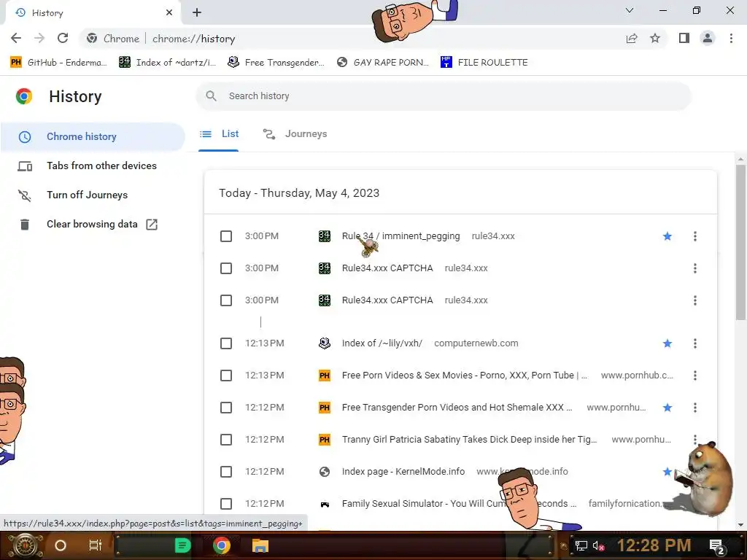Open a new tab with the plus button
Image resolution: width=747 pixels, height=560 pixels.
[x=197, y=13]
